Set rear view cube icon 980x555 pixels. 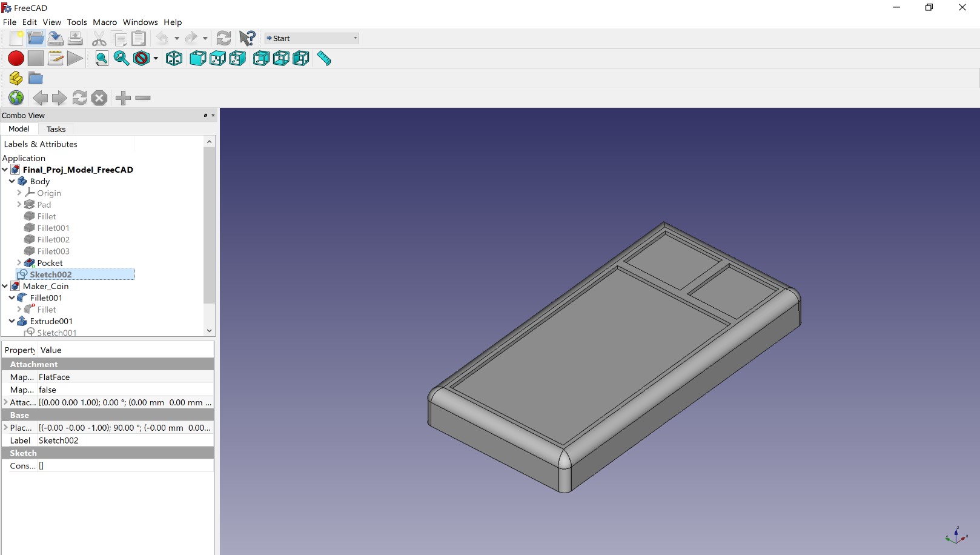[x=262, y=58]
